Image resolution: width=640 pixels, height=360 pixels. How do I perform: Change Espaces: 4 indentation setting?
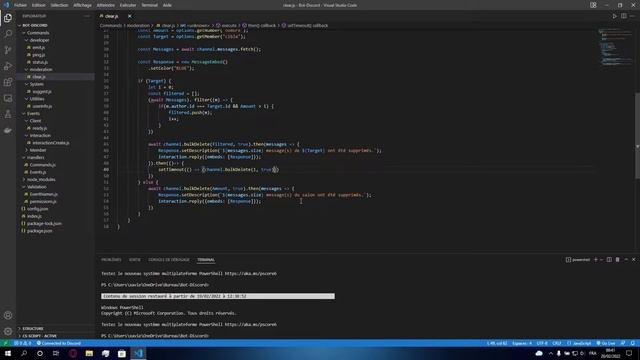click(x=522, y=343)
